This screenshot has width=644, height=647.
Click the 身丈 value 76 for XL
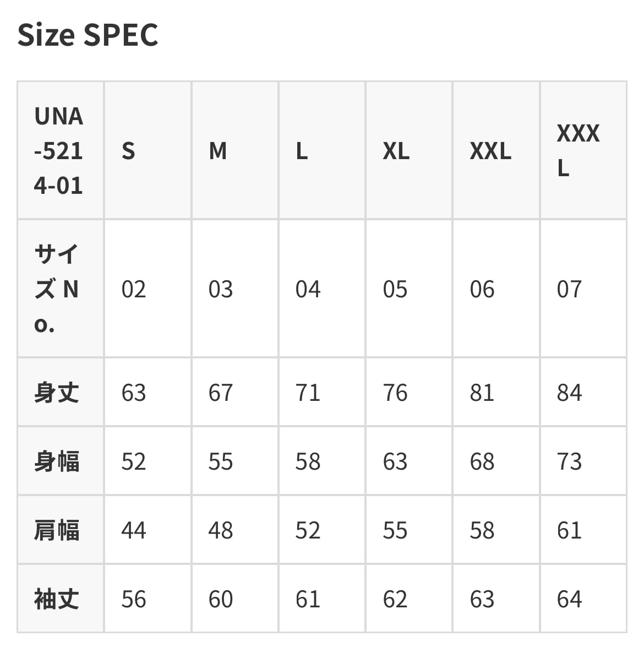(395, 393)
